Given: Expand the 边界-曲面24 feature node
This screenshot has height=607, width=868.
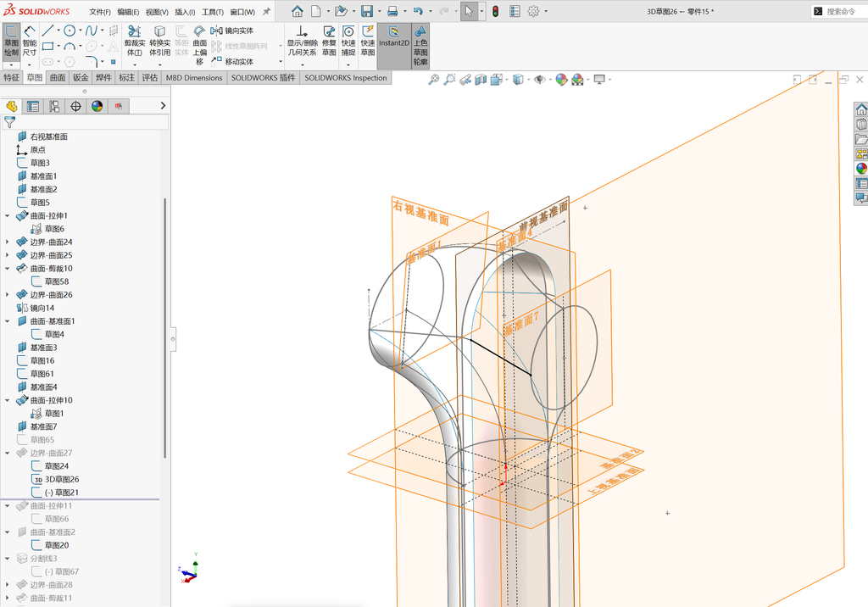Looking at the screenshot, I should (7, 242).
